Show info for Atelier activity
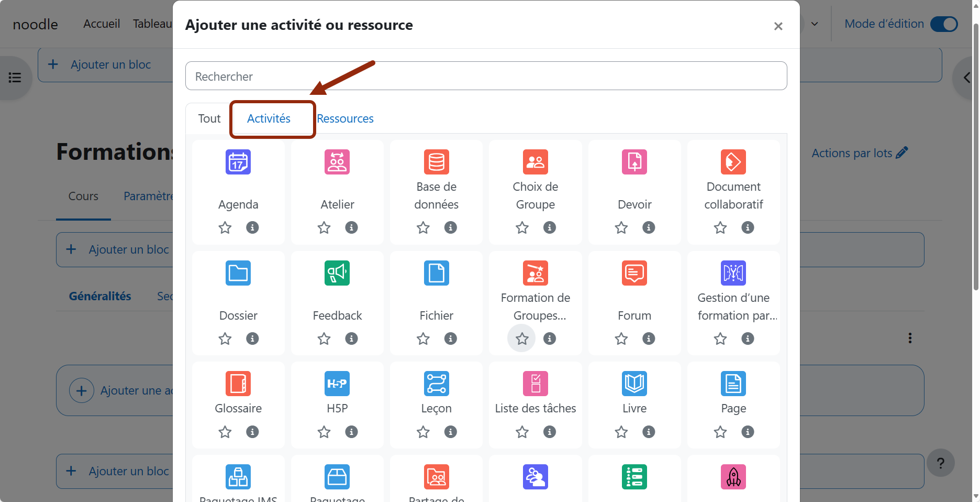The height and width of the screenshot is (502, 980). tap(351, 227)
